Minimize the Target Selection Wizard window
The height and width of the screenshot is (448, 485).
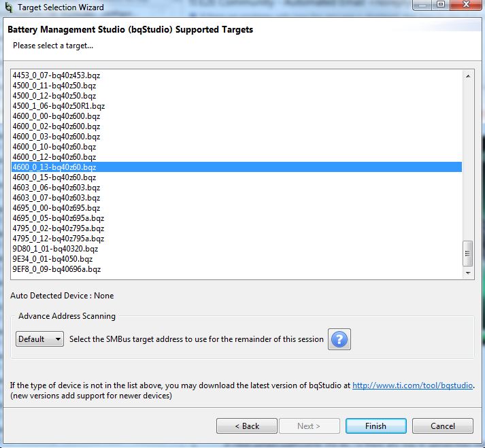(422, 5)
